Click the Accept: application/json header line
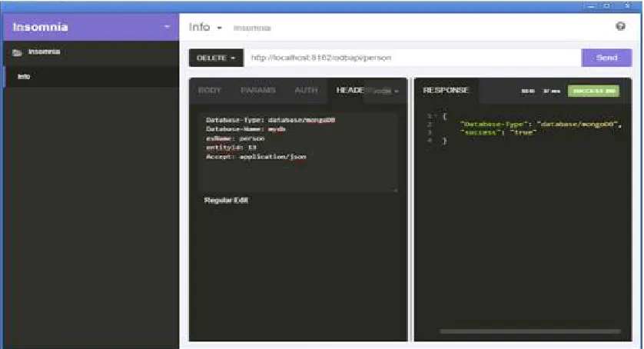This screenshot has height=349, width=644. click(256, 157)
